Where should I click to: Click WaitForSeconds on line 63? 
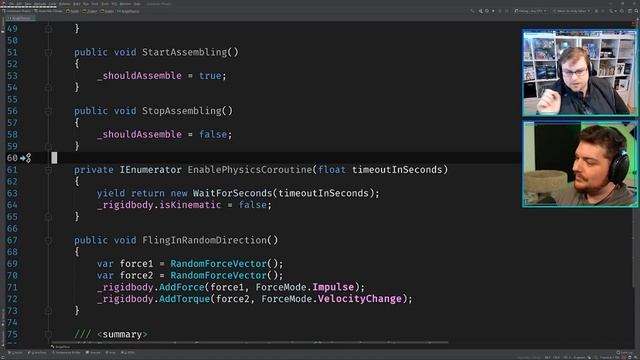(232, 193)
